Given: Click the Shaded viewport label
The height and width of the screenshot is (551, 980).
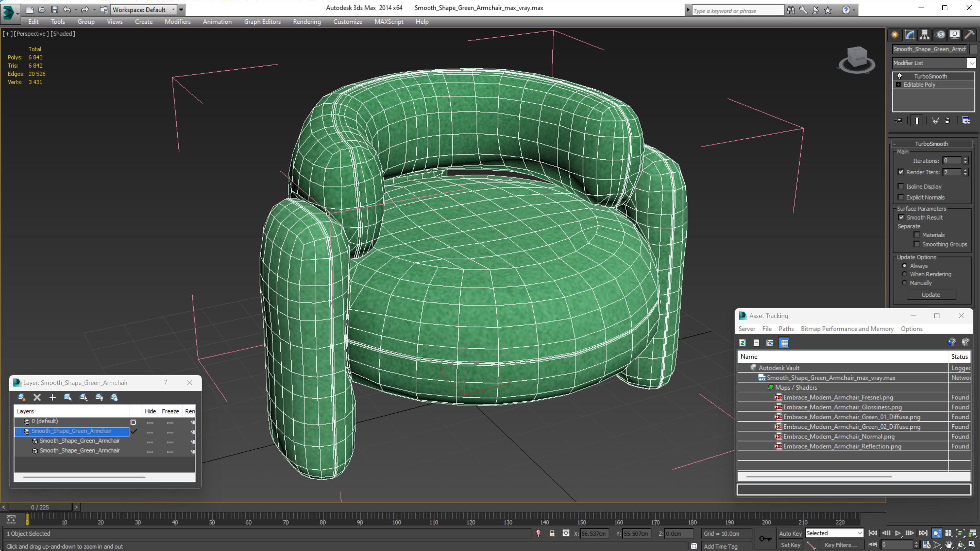Looking at the screenshot, I should (63, 33).
